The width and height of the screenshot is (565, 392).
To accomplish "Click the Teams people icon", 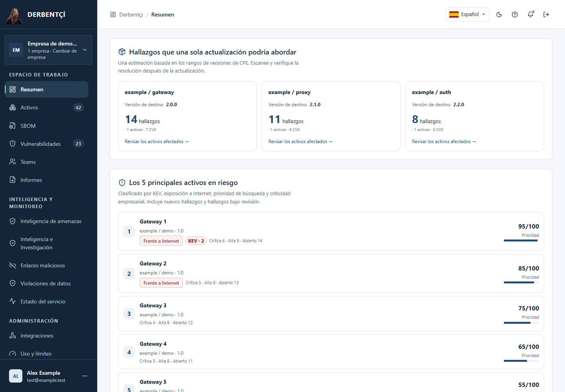I will point(13,162).
